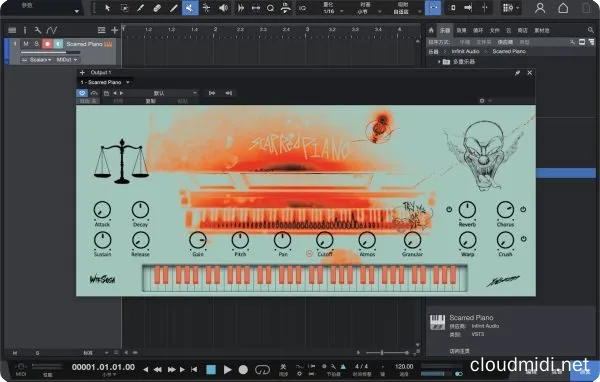This screenshot has height=382, width=600.
Task: Adjust the Reverb knob
Action: tap(467, 210)
